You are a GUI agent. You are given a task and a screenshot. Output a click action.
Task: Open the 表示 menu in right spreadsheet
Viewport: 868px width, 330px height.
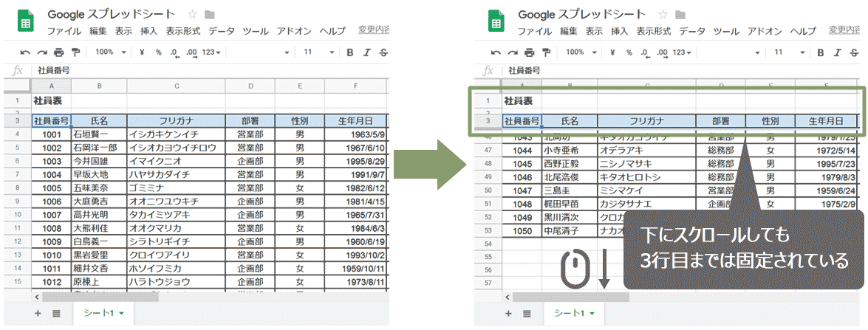point(595,31)
